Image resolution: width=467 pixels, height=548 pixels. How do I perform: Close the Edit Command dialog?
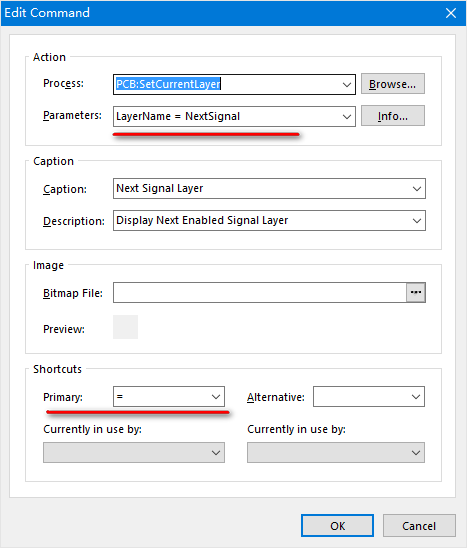(451, 13)
